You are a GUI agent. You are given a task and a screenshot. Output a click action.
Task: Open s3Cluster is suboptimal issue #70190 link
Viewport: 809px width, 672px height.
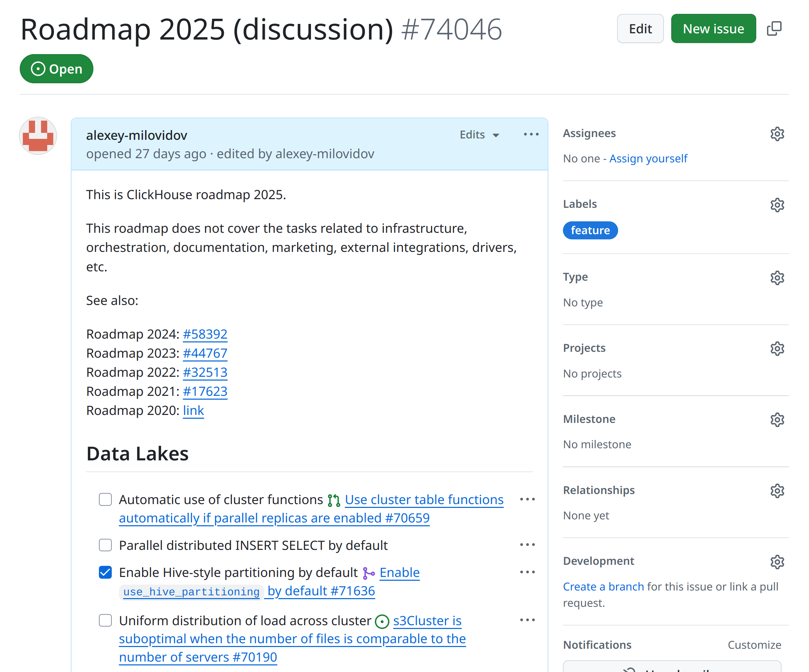(x=293, y=639)
